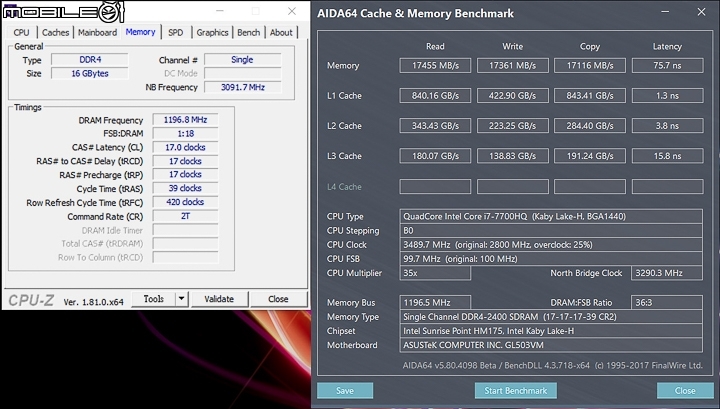Close CPU-Z with the Close button
Screen dimensions: 720x409
(278, 299)
